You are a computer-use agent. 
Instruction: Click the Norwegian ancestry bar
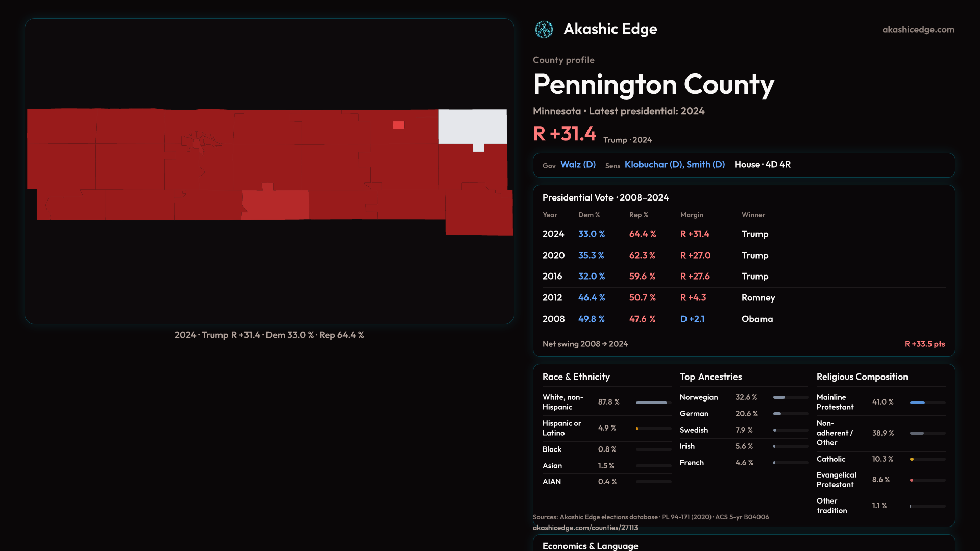[x=779, y=397]
